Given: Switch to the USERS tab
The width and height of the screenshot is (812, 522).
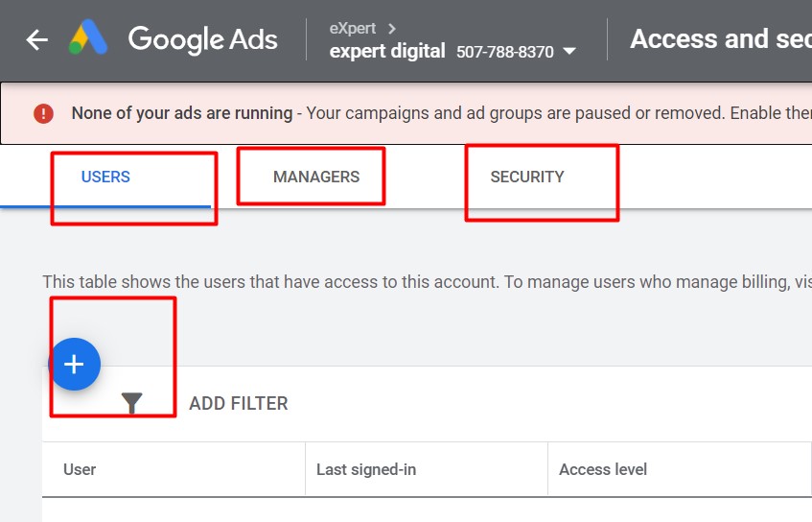Looking at the screenshot, I should (x=105, y=177).
